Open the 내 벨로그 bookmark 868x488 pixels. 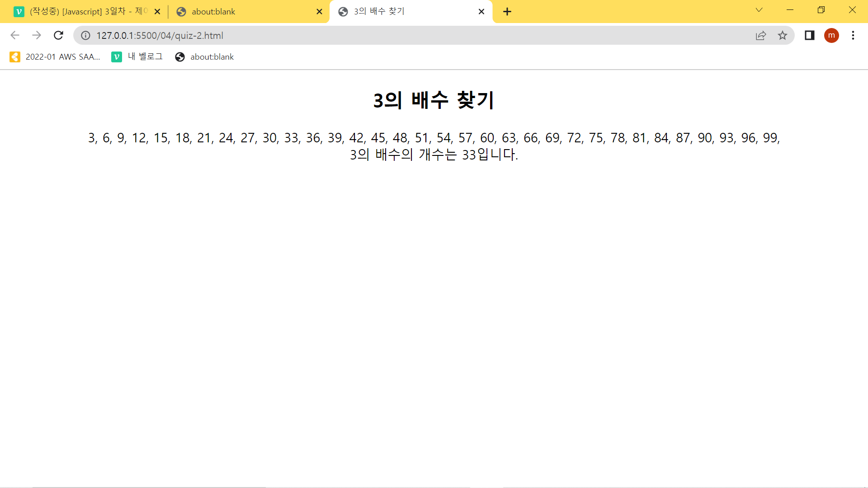pyautogui.click(x=137, y=57)
